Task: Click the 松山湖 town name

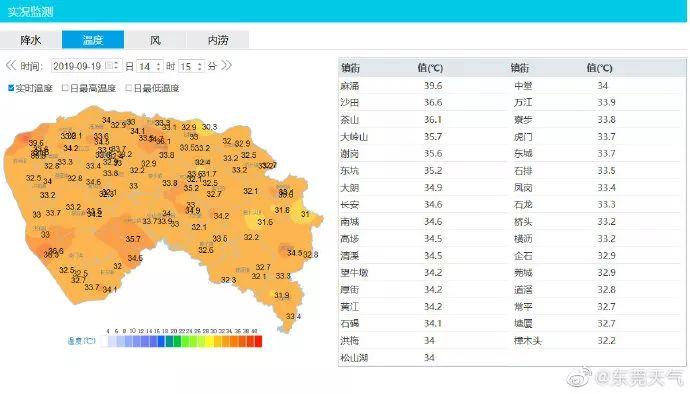Action: point(354,358)
